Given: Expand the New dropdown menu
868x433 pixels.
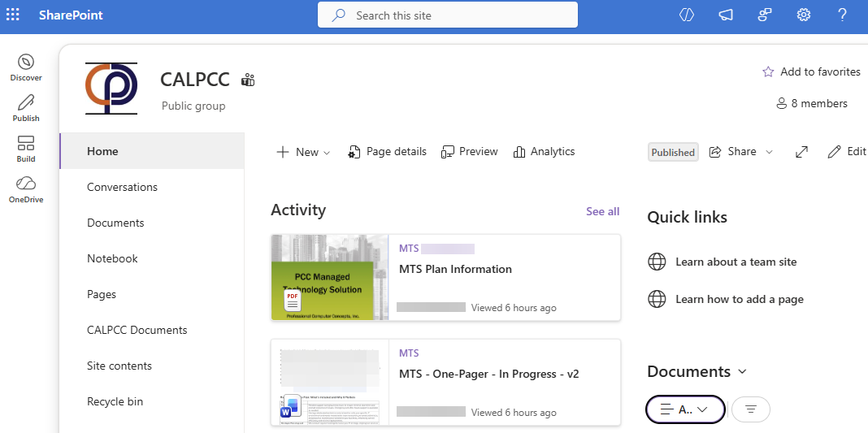Looking at the screenshot, I should (303, 152).
